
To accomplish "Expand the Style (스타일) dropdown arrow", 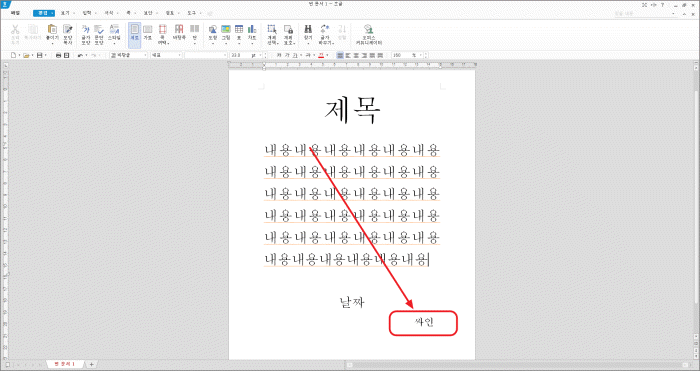I will [114, 43].
